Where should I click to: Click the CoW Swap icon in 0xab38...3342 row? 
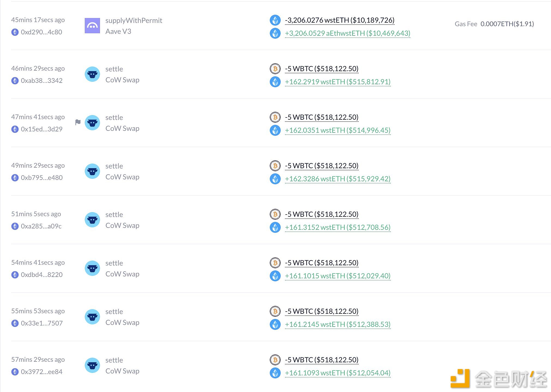point(92,74)
